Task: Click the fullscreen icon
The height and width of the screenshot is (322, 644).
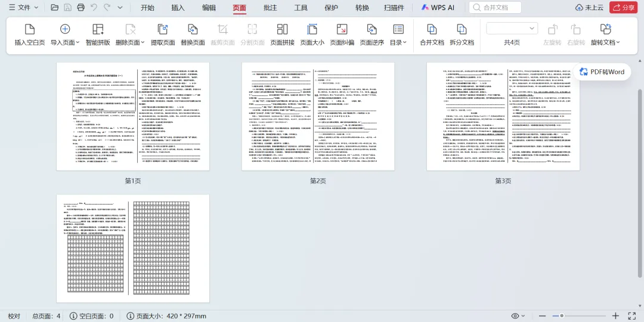Action: point(632,316)
